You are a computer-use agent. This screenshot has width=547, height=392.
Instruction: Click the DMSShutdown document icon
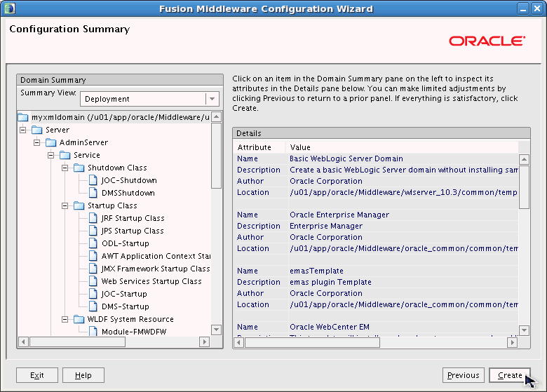(x=93, y=193)
